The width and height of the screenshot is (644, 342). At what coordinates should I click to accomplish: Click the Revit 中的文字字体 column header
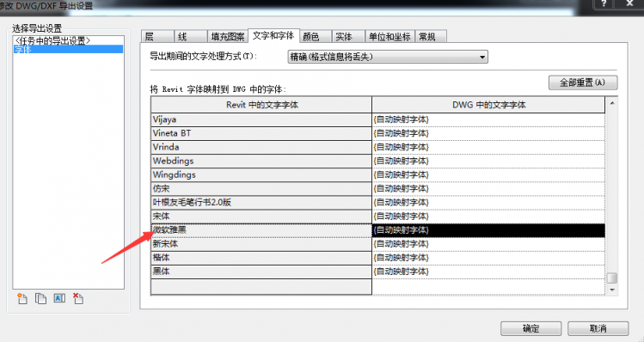[261, 105]
